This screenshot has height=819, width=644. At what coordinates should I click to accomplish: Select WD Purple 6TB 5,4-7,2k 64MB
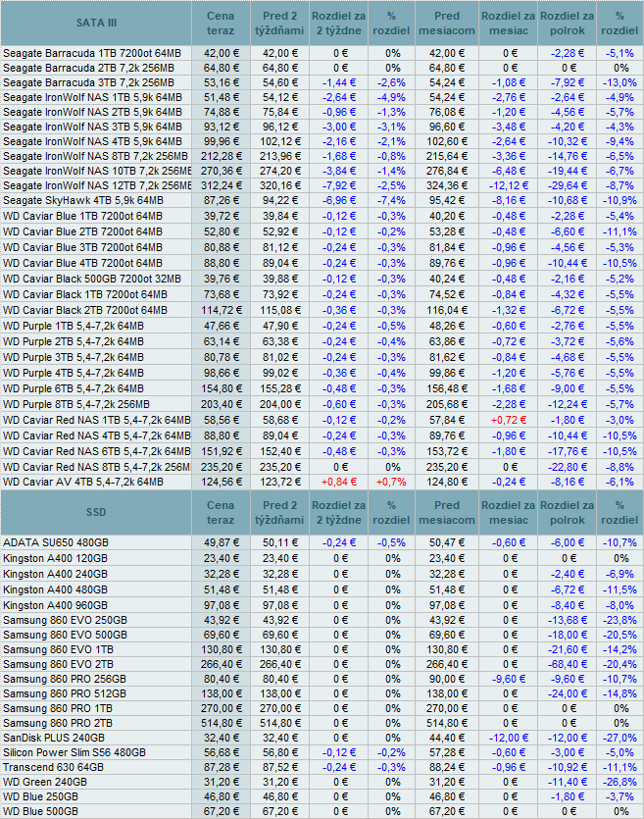click(x=74, y=388)
